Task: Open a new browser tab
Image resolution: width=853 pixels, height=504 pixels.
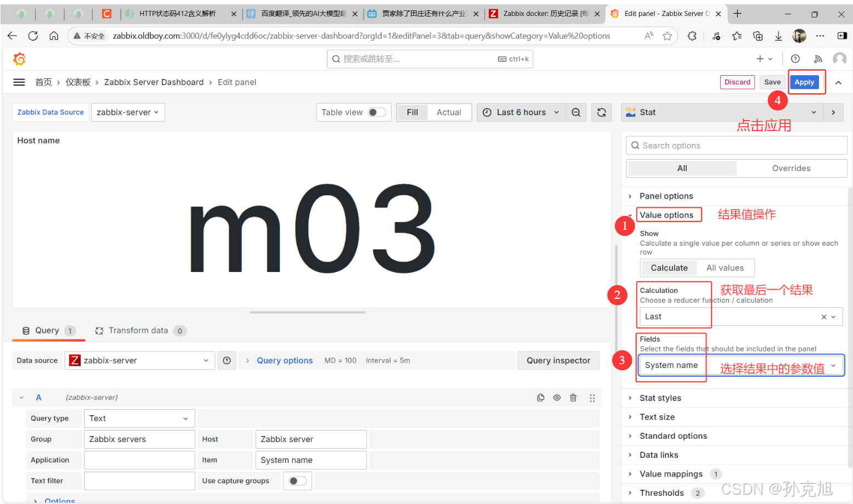Action: (x=737, y=14)
